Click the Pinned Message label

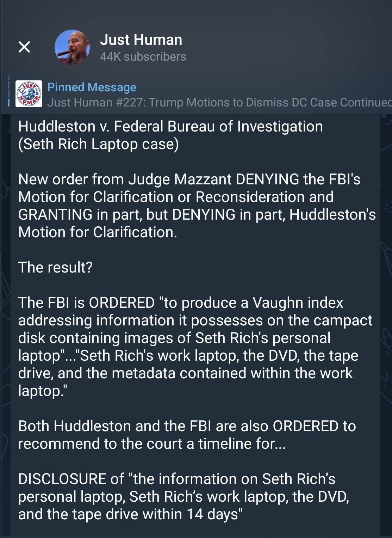click(x=92, y=87)
